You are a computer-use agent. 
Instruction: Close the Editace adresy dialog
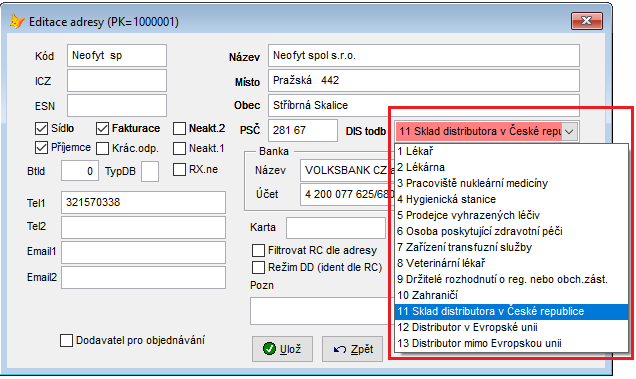587,21
